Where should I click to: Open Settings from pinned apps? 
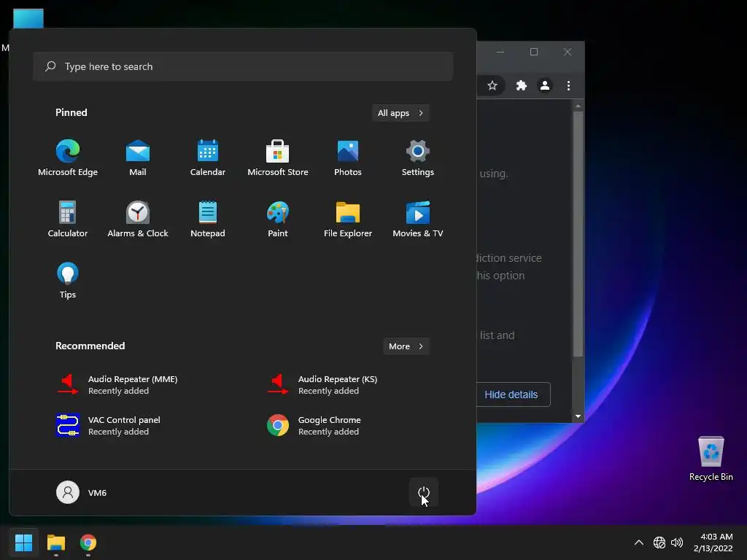pos(418,157)
